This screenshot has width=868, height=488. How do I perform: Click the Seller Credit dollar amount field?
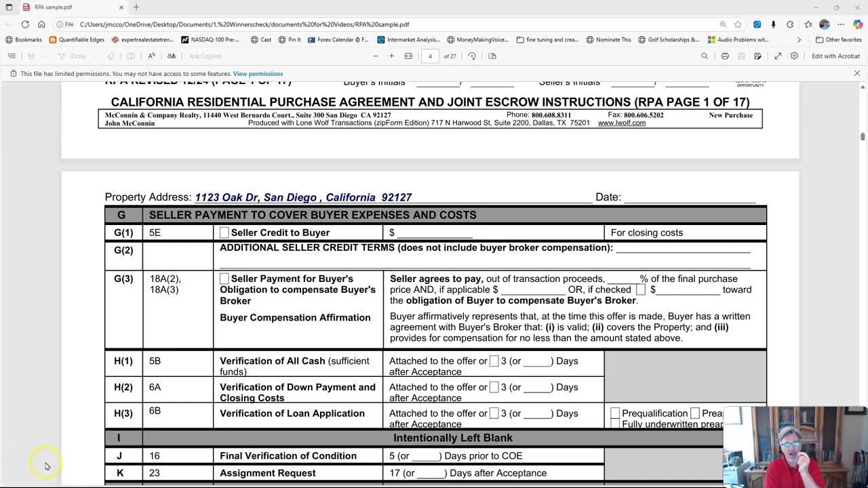[x=434, y=232]
